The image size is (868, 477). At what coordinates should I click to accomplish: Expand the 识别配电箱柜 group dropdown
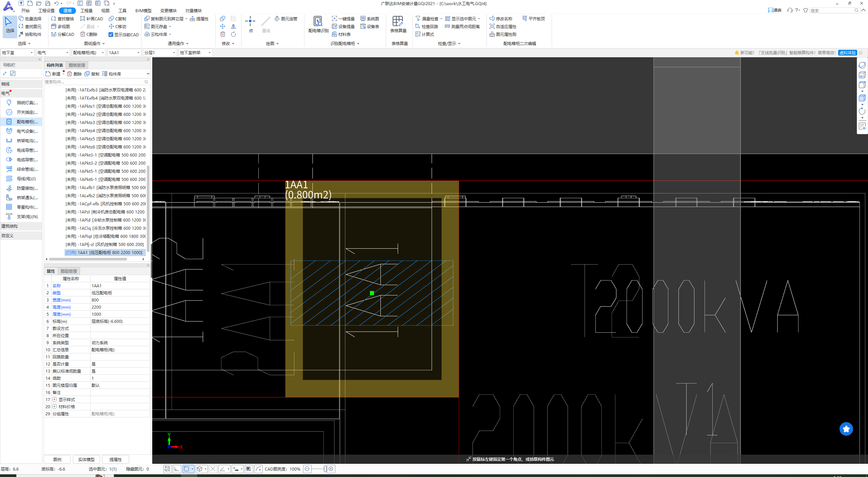[358, 44]
